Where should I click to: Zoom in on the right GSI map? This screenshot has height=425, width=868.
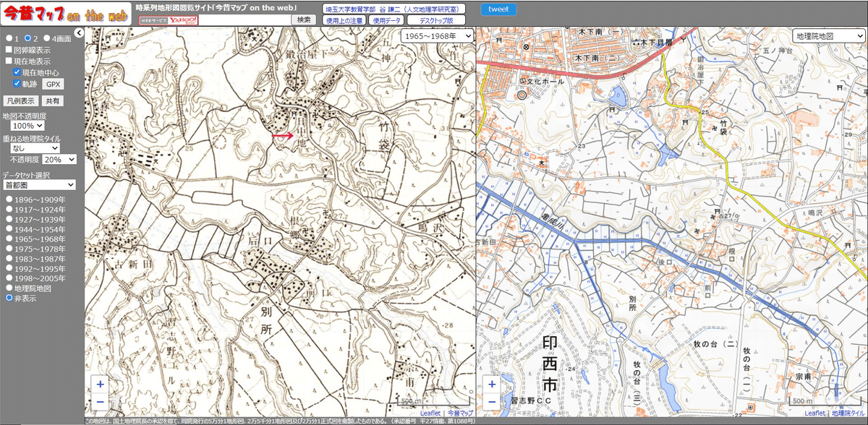point(492,384)
